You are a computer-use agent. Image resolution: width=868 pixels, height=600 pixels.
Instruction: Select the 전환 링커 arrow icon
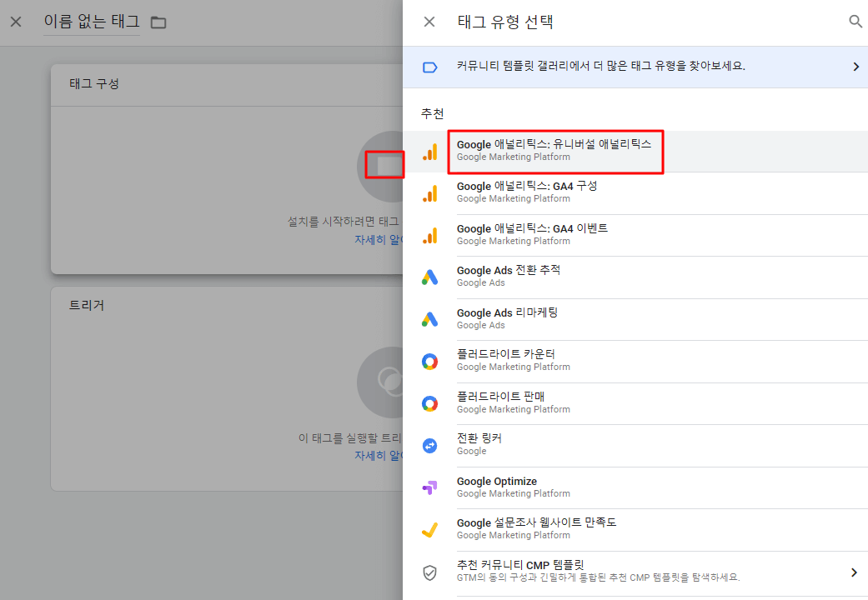point(430,445)
